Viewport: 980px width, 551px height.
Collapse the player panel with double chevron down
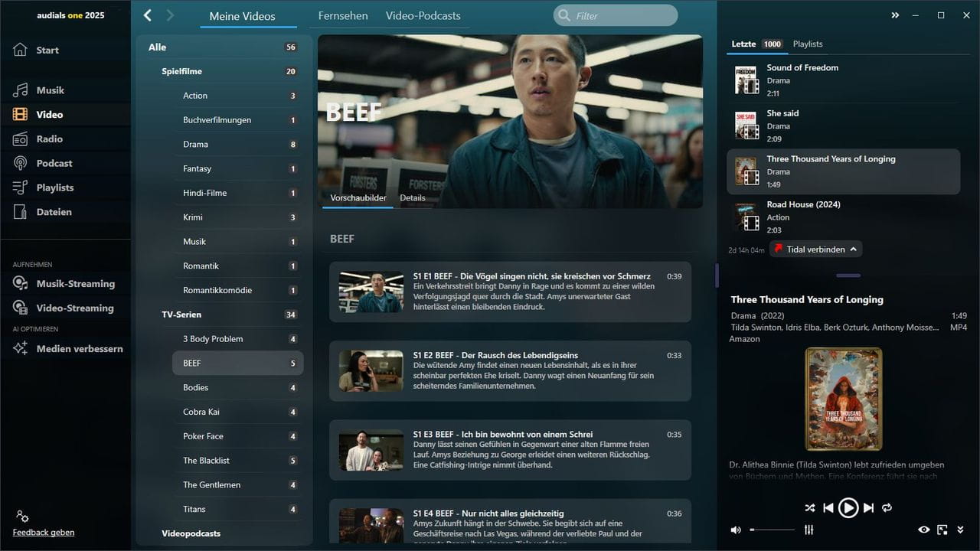tap(960, 530)
